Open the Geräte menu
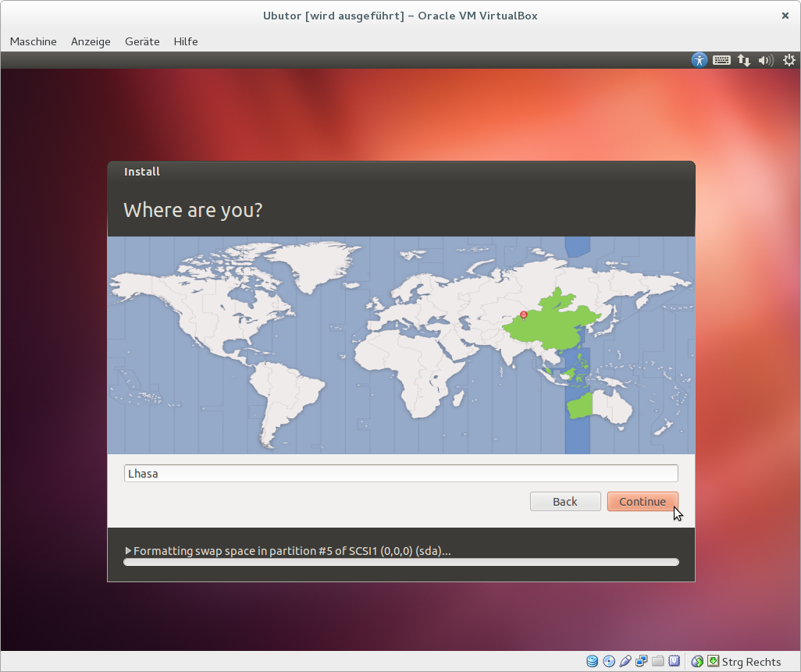The image size is (801, 672). pos(142,41)
